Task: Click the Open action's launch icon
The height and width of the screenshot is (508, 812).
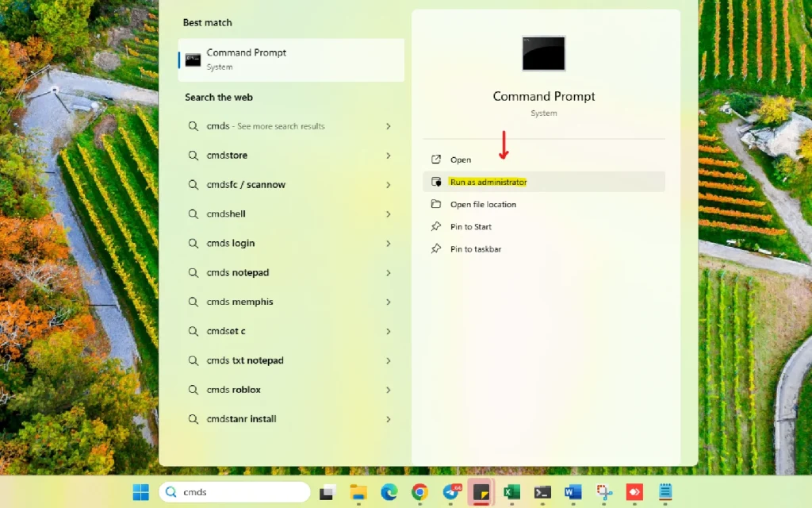Action: [436, 159]
